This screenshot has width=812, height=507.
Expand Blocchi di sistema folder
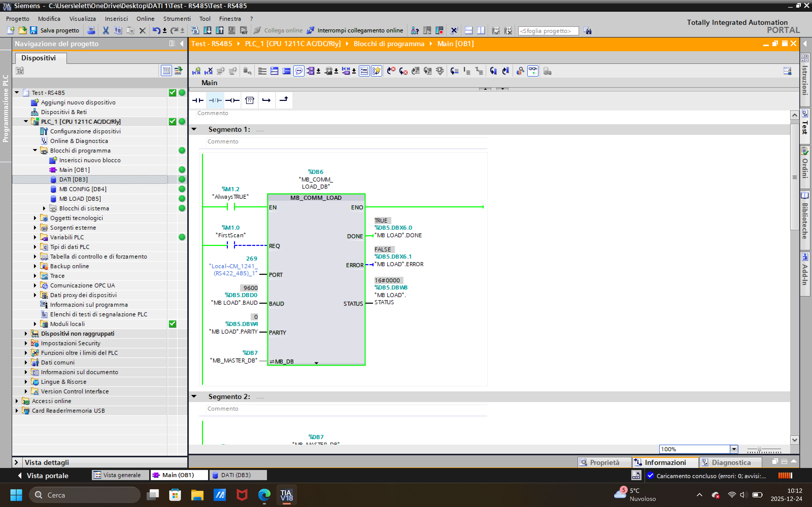point(44,208)
